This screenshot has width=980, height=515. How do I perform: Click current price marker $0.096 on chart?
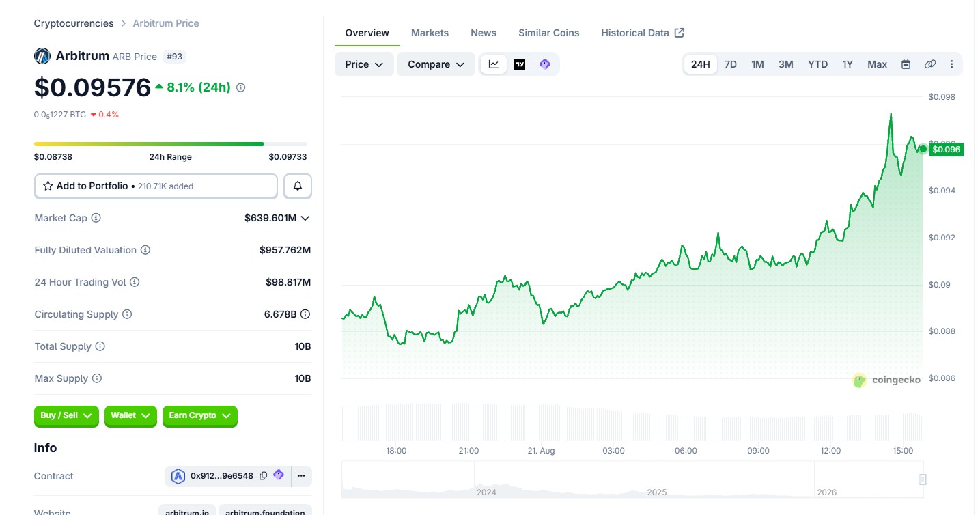pyautogui.click(x=946, y=149)
